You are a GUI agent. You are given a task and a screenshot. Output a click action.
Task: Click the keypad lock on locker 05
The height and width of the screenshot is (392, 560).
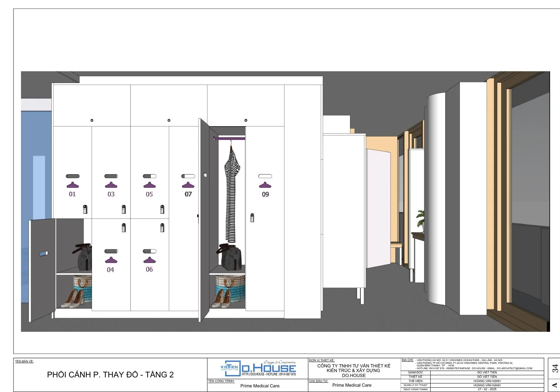162,209
